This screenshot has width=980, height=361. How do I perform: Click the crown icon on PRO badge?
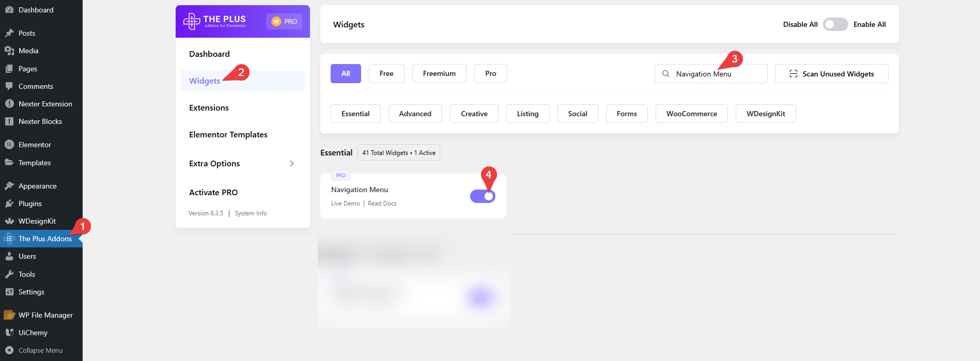click(x=276, y=21)
